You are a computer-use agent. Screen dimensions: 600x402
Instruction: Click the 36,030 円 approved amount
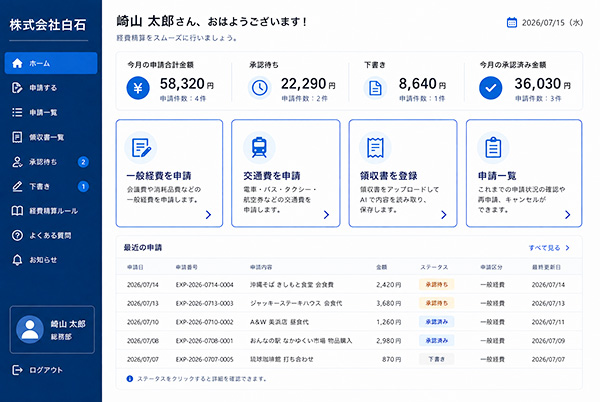(543, 84)
